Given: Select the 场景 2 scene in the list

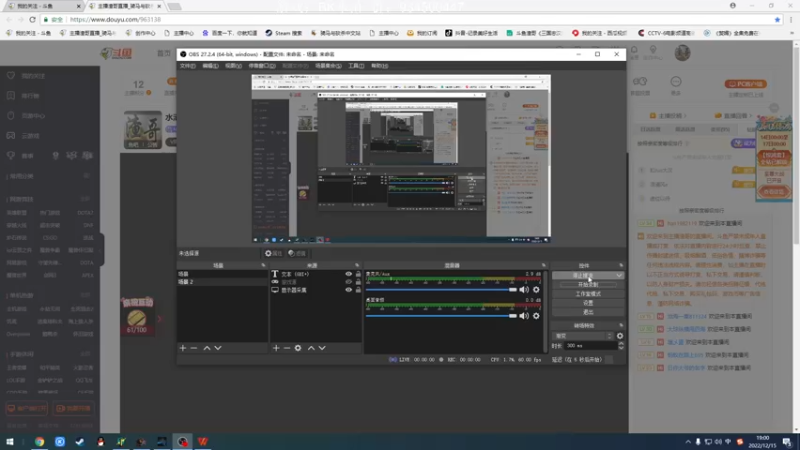Looking at the screenshot, I should tap(222, 282).
